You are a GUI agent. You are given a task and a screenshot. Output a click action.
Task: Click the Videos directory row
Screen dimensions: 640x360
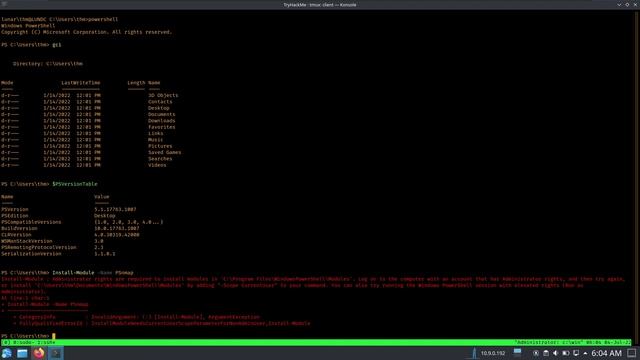[x=84, y=165]
